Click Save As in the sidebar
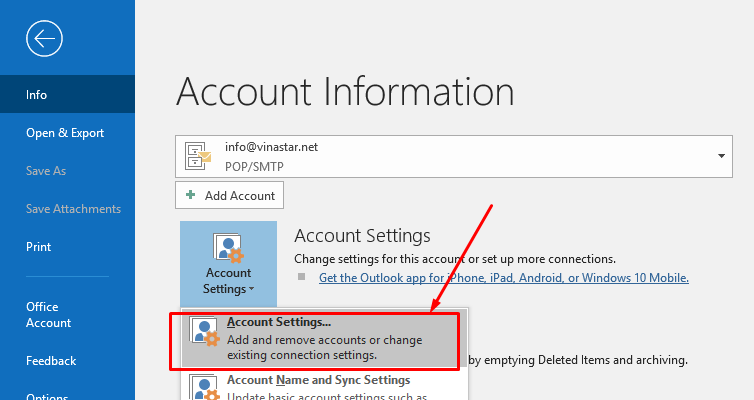Image resolution: width=754 pixels, height=400 pixels. [46, 171]
